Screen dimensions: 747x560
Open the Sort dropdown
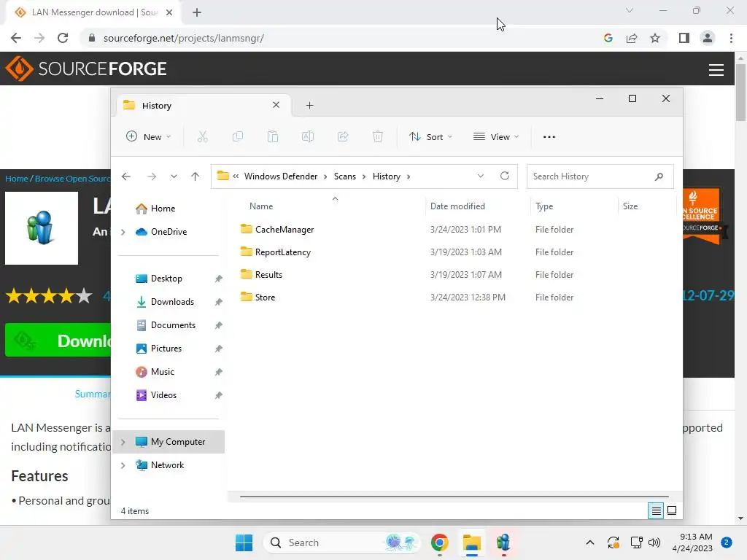point(430,136)
